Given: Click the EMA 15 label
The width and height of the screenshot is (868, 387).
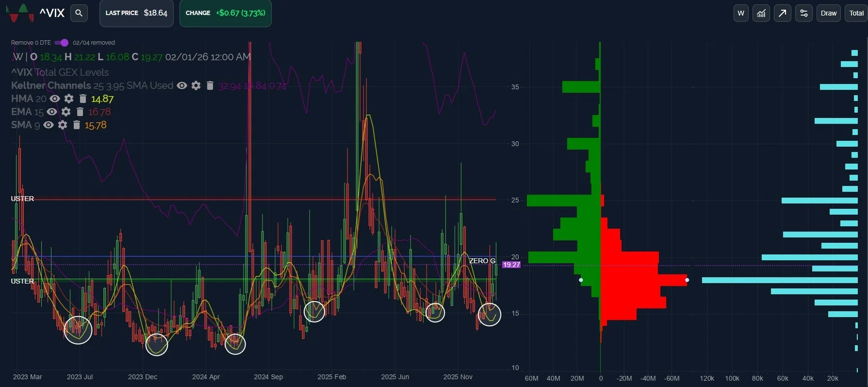Looking at the screenshot, I should pos(27,112).
